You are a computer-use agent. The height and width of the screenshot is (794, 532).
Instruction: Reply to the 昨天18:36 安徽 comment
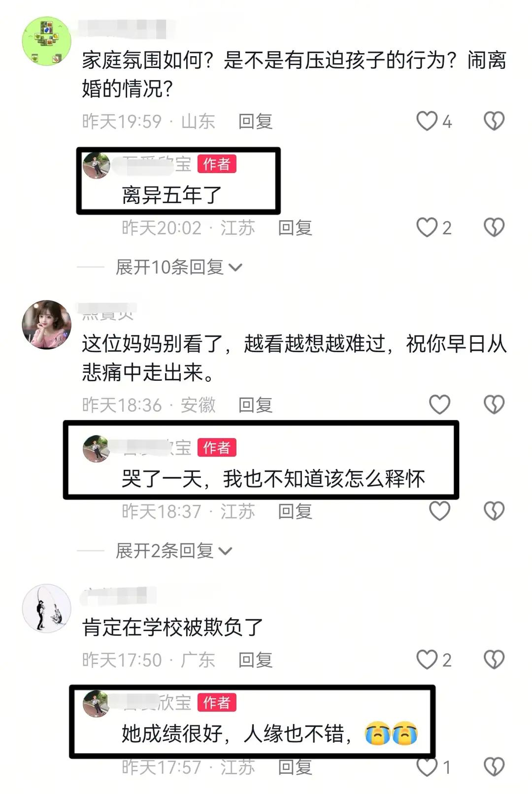coord(255,405)
